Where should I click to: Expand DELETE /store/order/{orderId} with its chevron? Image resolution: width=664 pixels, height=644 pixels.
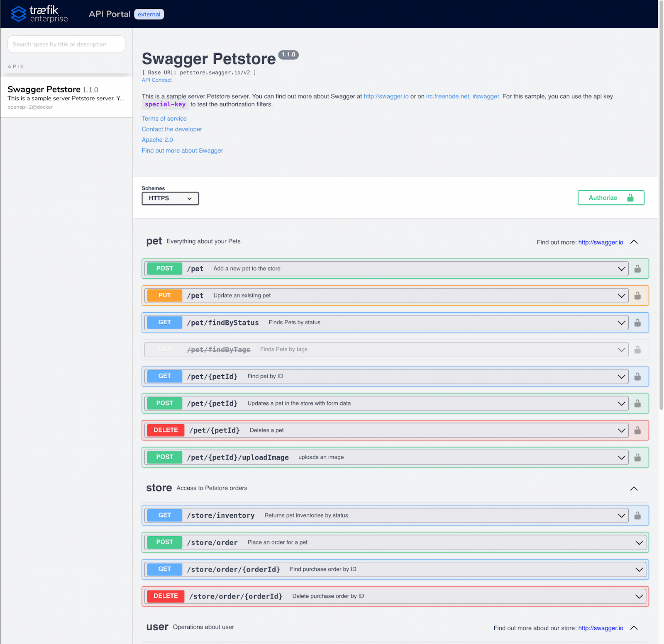point(639,596)
